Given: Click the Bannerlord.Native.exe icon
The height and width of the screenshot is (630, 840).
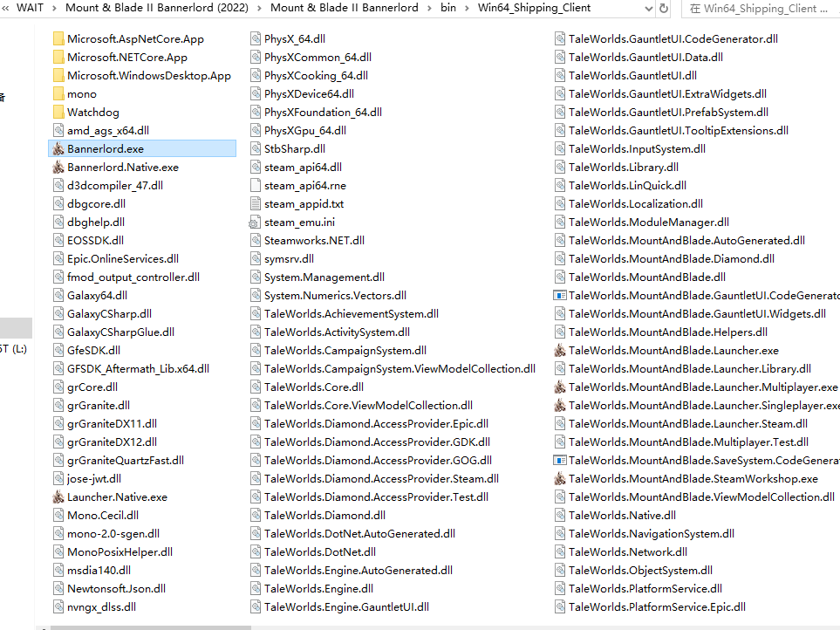Looking at the screenshot, I should click(x=58, y=168).
